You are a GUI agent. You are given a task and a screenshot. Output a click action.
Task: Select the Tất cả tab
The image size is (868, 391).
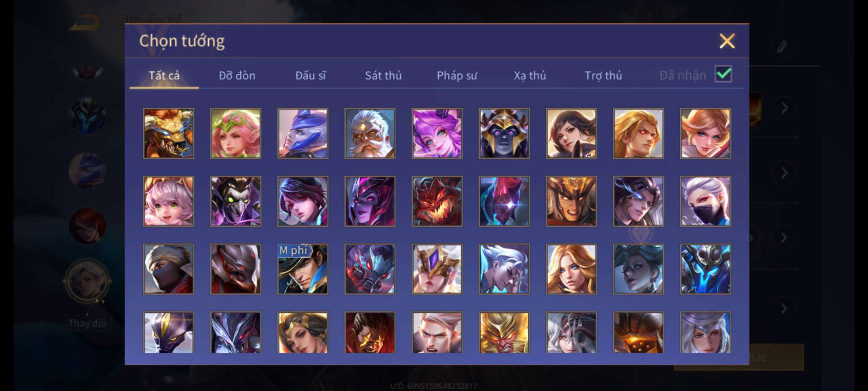click(164, 75)
